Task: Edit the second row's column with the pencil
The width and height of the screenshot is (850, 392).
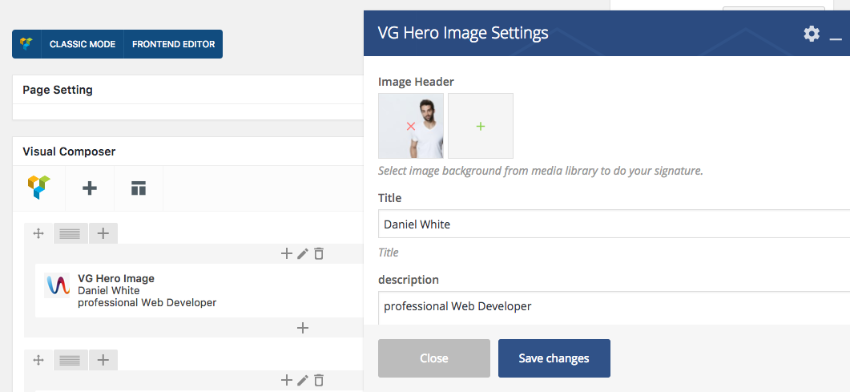Action: pyautogui.click(x=302, y=380)
